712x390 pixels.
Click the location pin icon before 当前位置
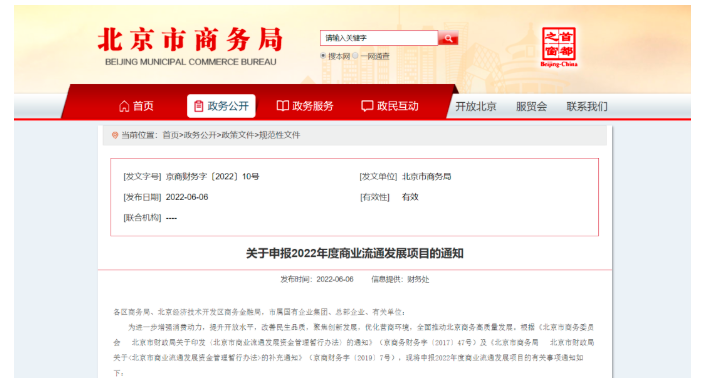pos(115,135)
